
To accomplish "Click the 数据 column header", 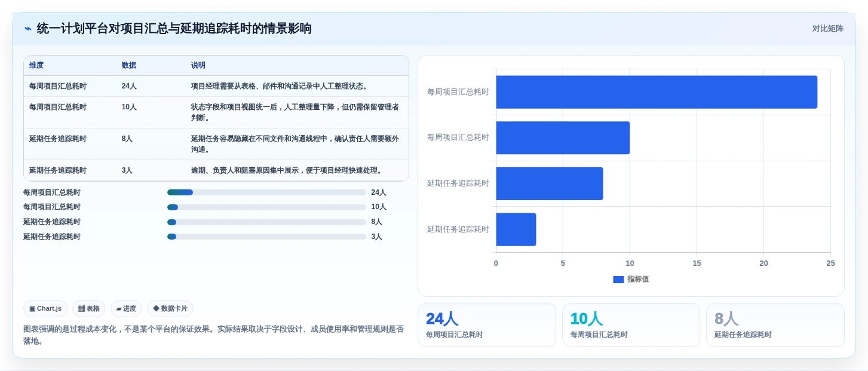I will 129,66.
